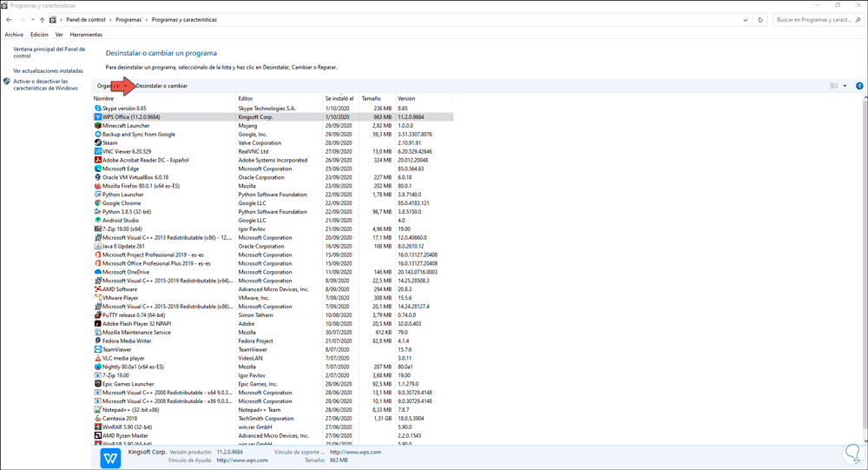Open the Ver menu
The width and height of the screenshot is (868, 470).
point(59,35)
